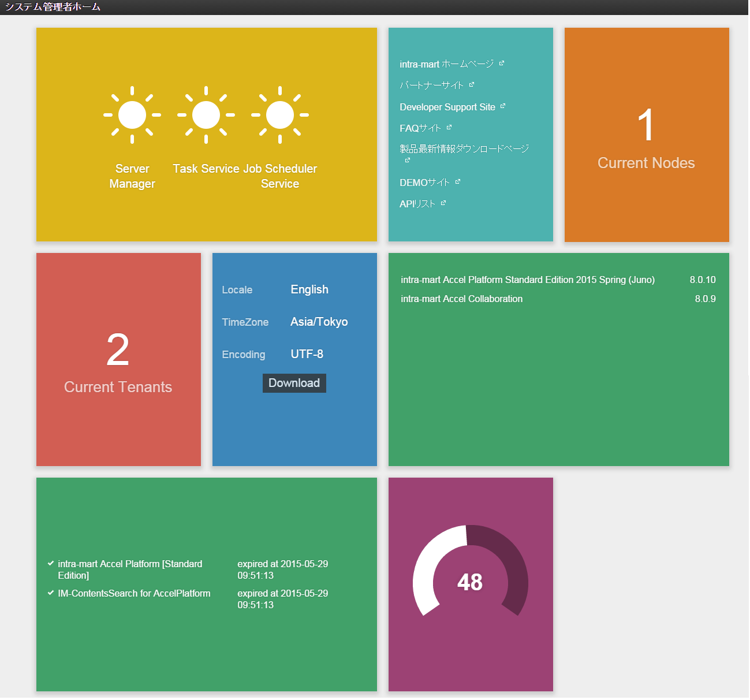Click the Server Manager sun status icon
Screen dimensions: 750x700
point(132,115)
